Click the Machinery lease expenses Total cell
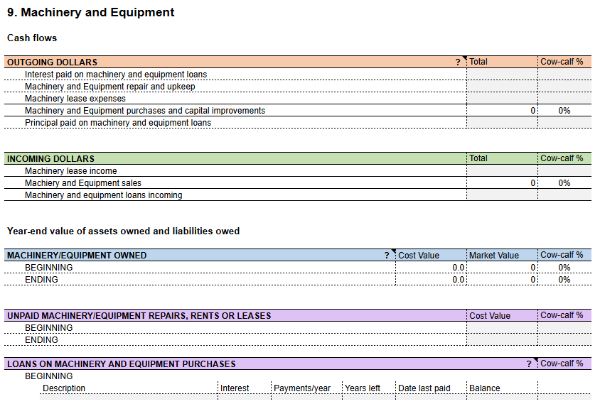This screenshot has height=400, width=600. click(x=502, y=98)
